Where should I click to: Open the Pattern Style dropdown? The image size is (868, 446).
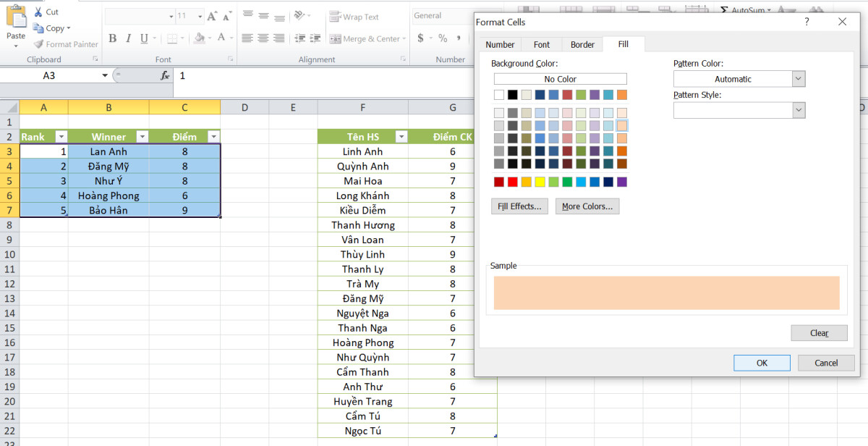point(797,110)
